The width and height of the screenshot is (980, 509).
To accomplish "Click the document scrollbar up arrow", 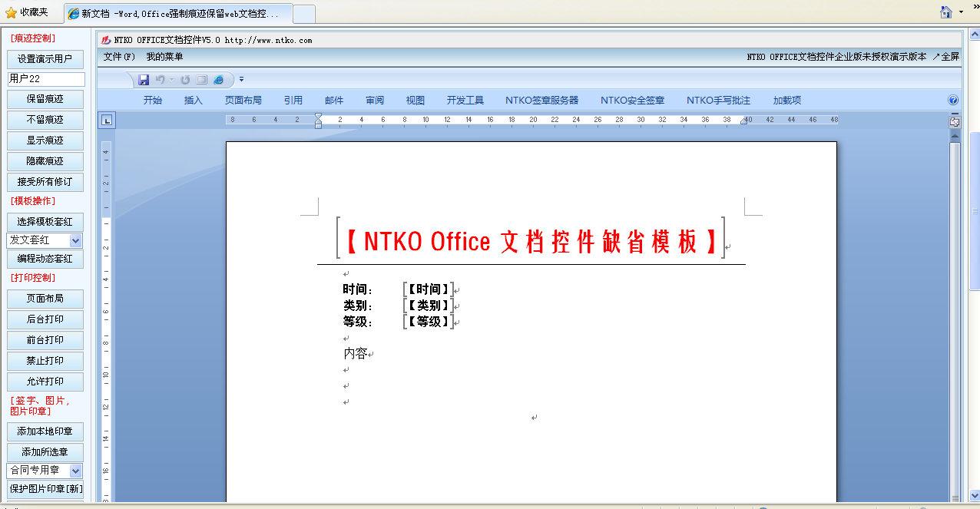I will 955,137.
